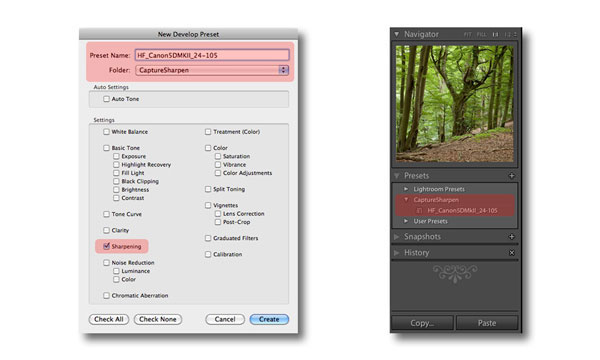Set Navigator zoom to 1:2
This screenshot has width=600, height=360.
(507, 34)
